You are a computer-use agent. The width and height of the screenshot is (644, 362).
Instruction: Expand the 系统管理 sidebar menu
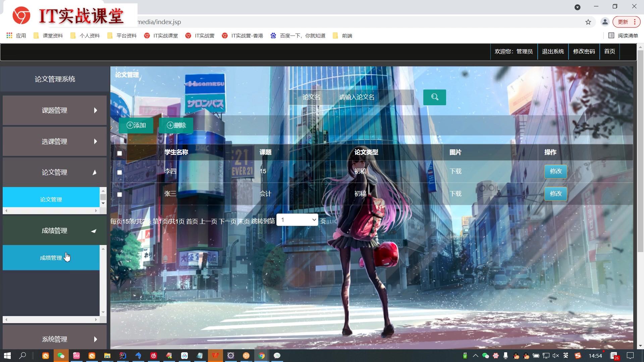tap(55, 339)
